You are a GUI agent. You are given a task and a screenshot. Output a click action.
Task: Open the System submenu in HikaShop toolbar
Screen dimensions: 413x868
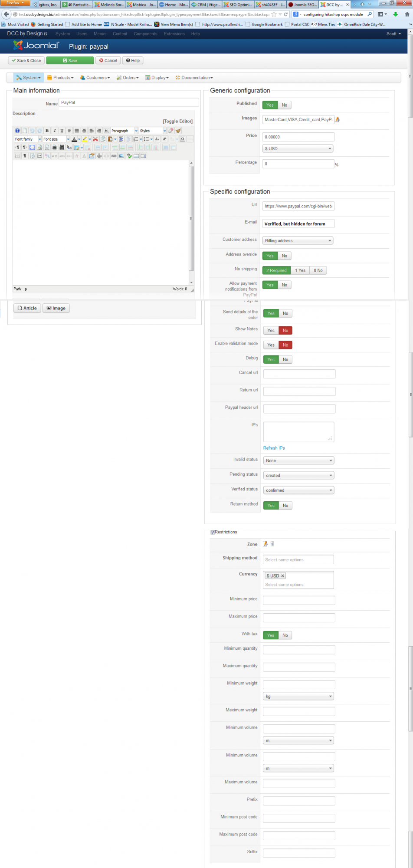[28, 78]
